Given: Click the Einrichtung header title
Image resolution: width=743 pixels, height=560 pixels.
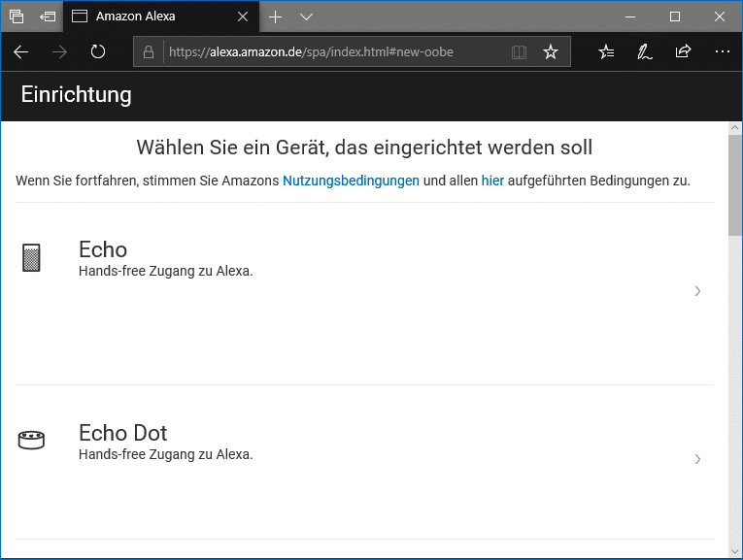Looking at the screenshot, I should [x=77, y=95].
